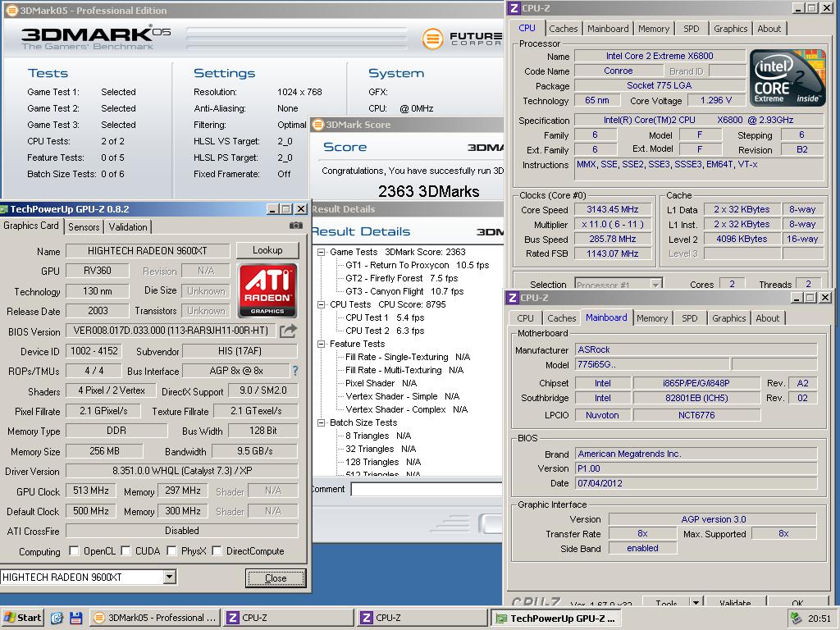Collapse the Game Tests tree node
Image resolution: width=840 pixels, height=630 pixels.
pos(321,252)
